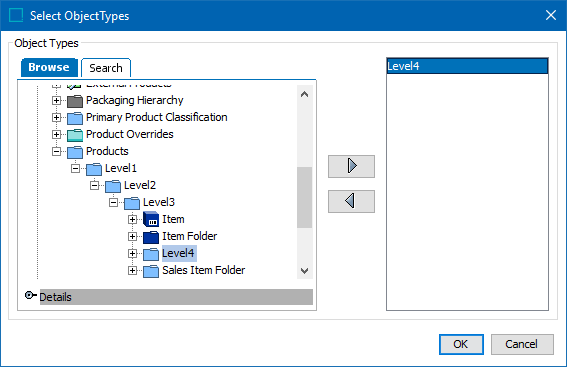Collapse the Level2 tree node

pyautogui.click(x=94, y=185)
